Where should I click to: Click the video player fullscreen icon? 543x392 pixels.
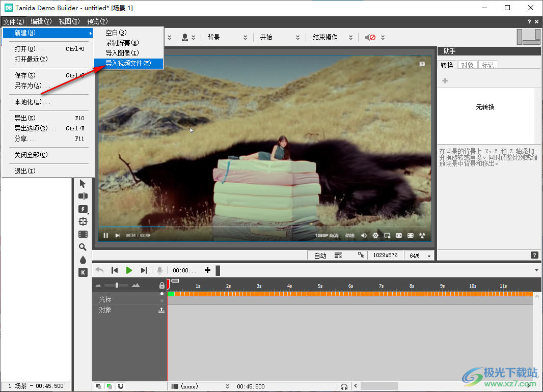pos(411,235)
